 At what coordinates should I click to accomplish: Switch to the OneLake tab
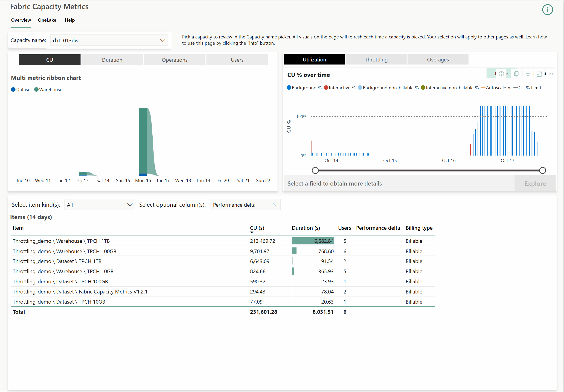coord(47,20)
